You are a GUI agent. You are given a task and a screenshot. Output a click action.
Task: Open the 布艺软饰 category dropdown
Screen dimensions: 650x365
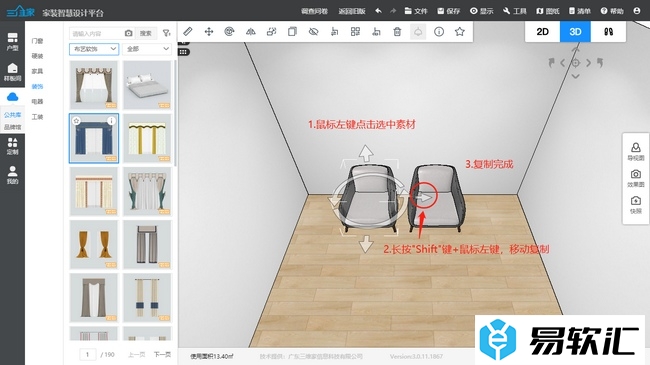[94, 49]
